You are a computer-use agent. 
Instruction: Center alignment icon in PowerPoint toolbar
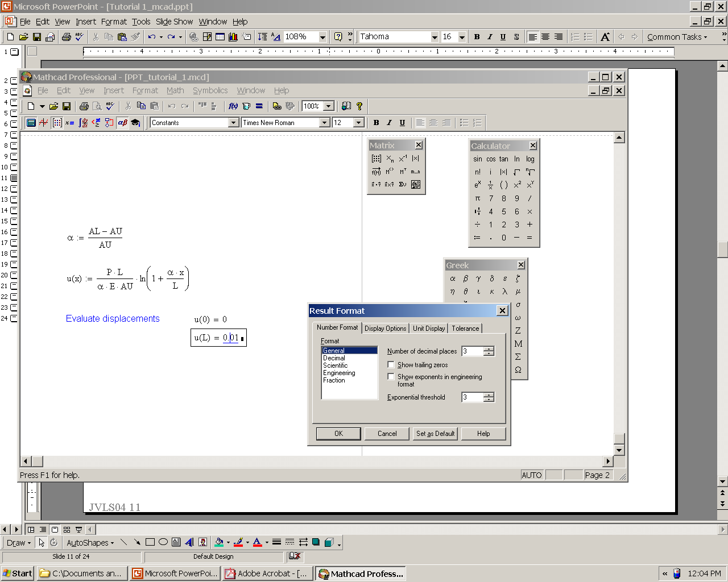(545, 37)
